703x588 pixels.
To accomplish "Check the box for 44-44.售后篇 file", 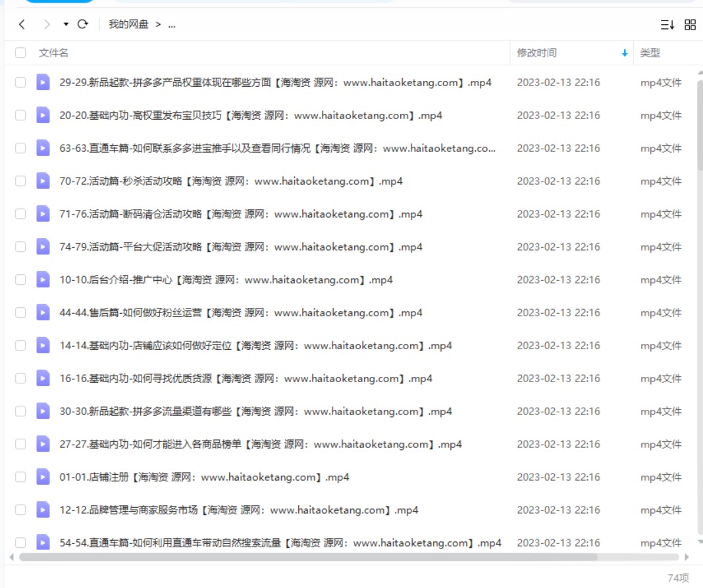I will click(x=20, y=312).
